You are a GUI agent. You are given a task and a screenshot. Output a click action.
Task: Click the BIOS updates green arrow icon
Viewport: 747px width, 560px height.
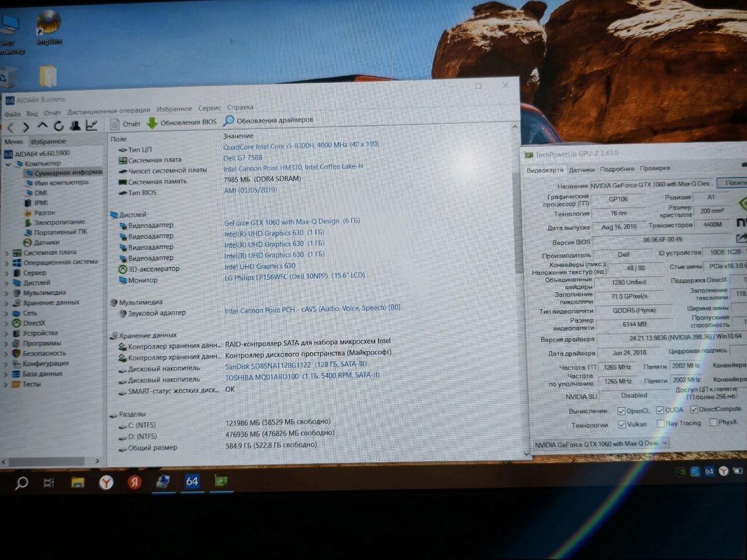click(152, 123)
